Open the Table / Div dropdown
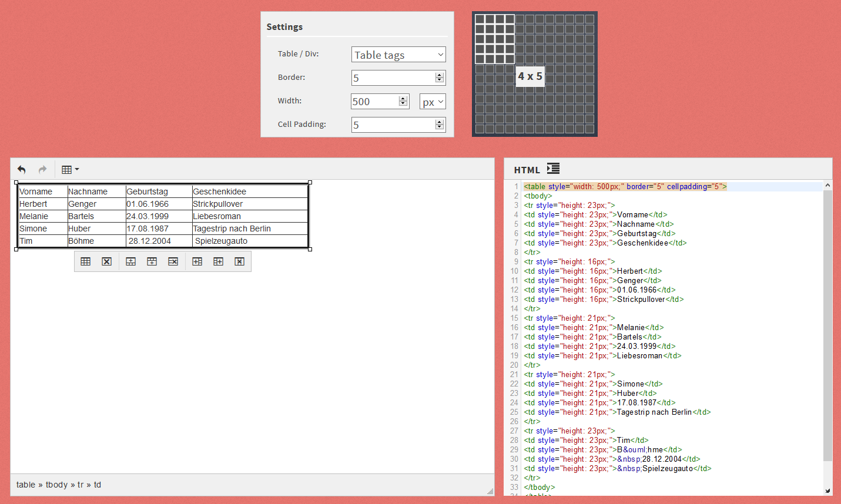 click(398, 55)
